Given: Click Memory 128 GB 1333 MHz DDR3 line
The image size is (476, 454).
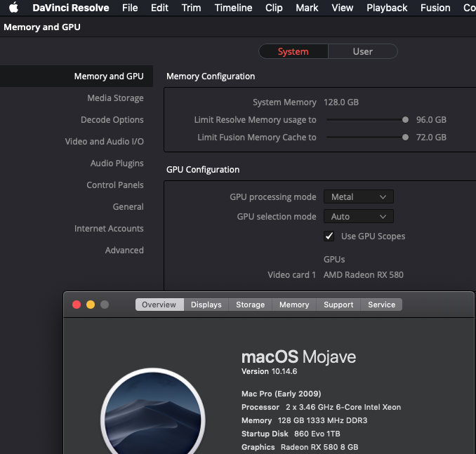Looking at the screenshot, I should [x=304, y=420].
